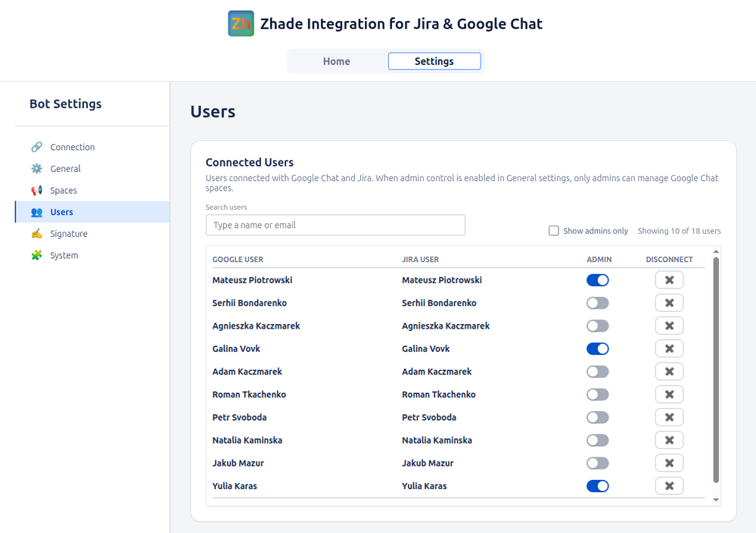Enable the Show admins only checkbox
The width and height of the screenshot is (756, 533).
pyautogui.click(x=554, y=231)
